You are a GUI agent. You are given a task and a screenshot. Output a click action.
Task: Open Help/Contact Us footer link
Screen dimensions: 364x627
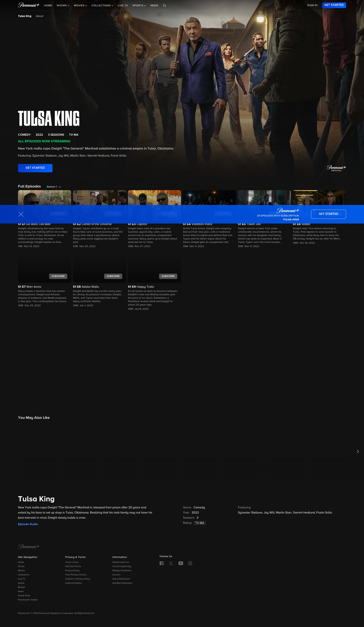point(121,562)
